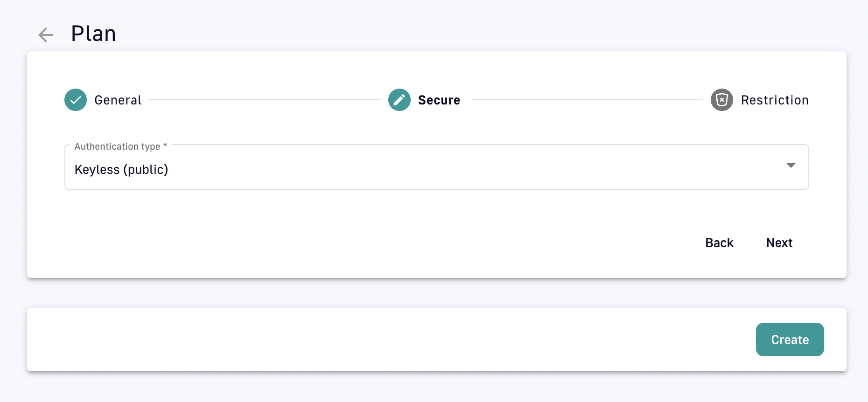The height and width of the screenshot is (402, 868).
Task: Click the stepper line between General and Secure
Action: tap(265, 100)
